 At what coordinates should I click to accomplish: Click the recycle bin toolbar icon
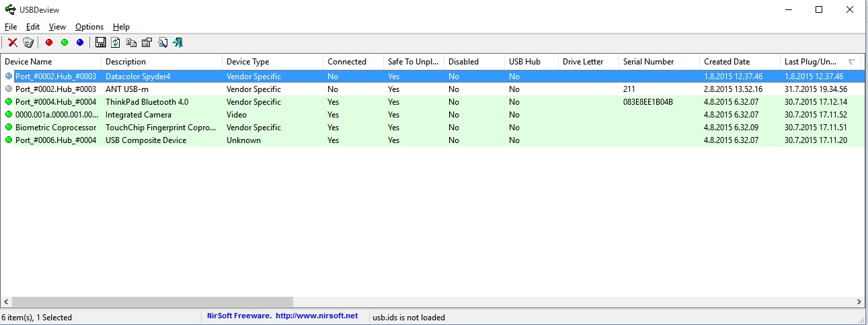[x=28, y=42]
